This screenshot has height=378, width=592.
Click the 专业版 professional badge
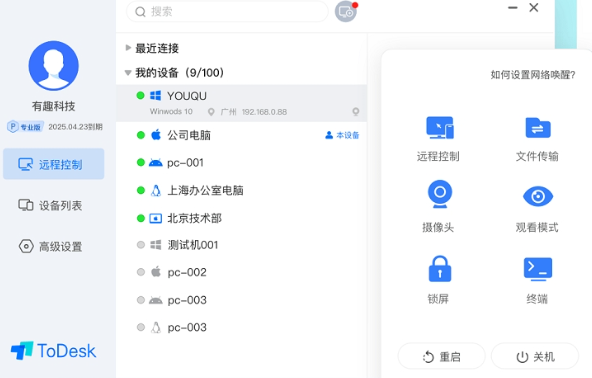click(26, 127)
